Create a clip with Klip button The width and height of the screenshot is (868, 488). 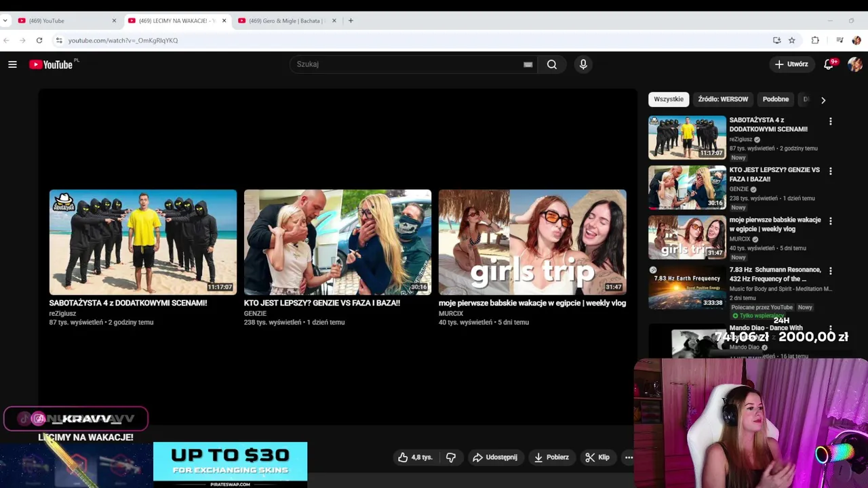tap(597, 457)
